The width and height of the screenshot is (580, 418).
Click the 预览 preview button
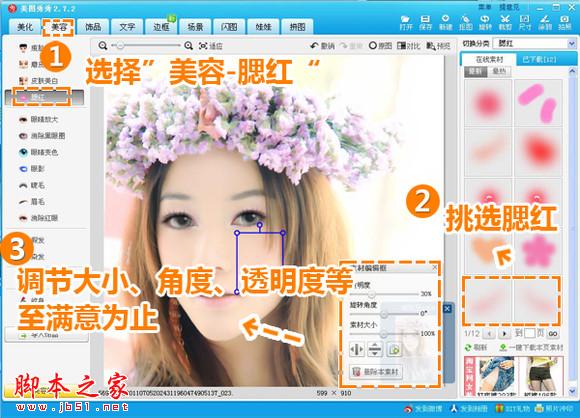[438, 46]
